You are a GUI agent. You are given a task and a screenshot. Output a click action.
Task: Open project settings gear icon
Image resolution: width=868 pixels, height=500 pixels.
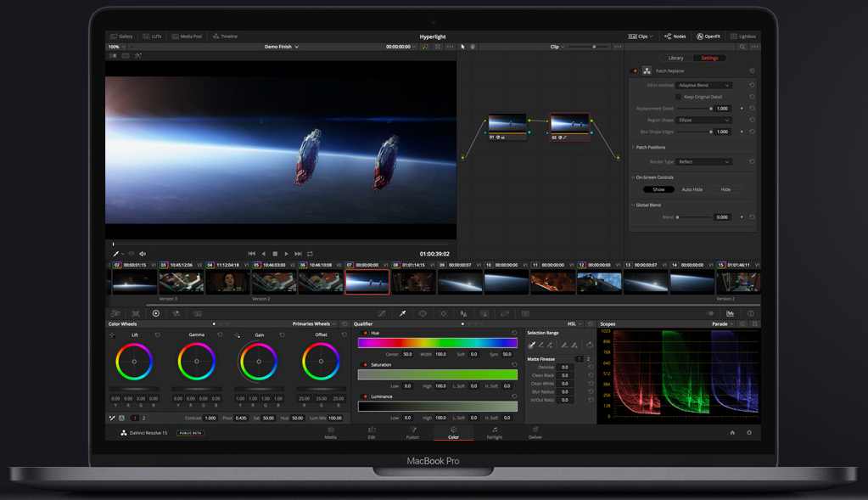[x=749, y=433]
